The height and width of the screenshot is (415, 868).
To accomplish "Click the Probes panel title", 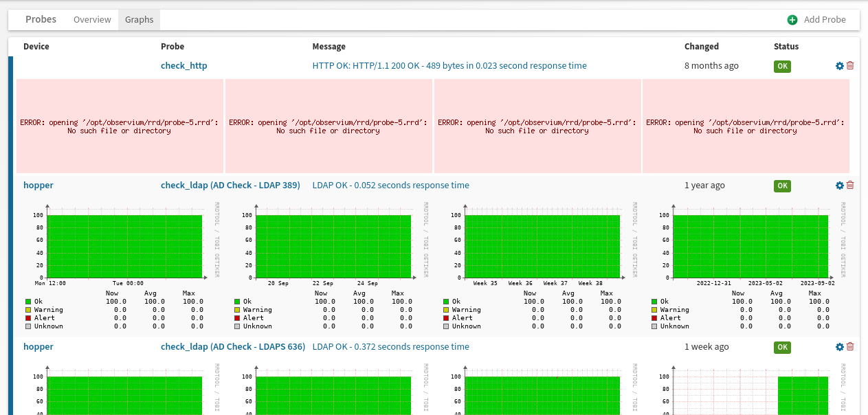I will point(41,19).
